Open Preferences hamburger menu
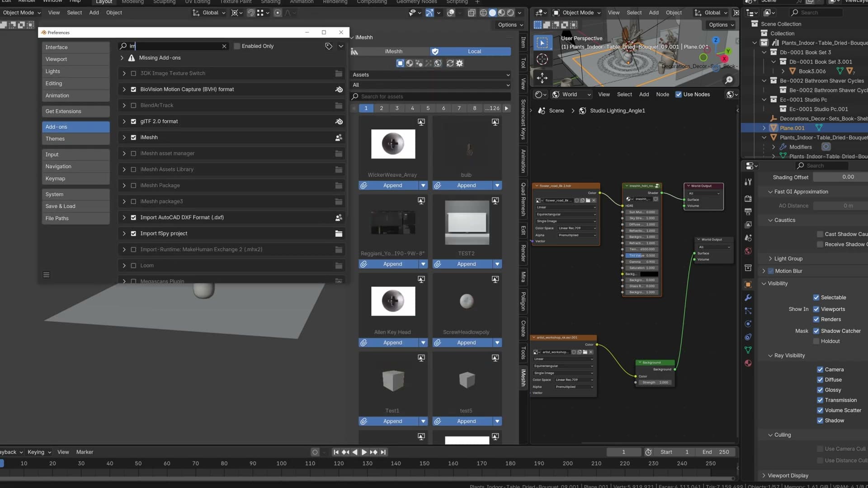 [46, 275]
